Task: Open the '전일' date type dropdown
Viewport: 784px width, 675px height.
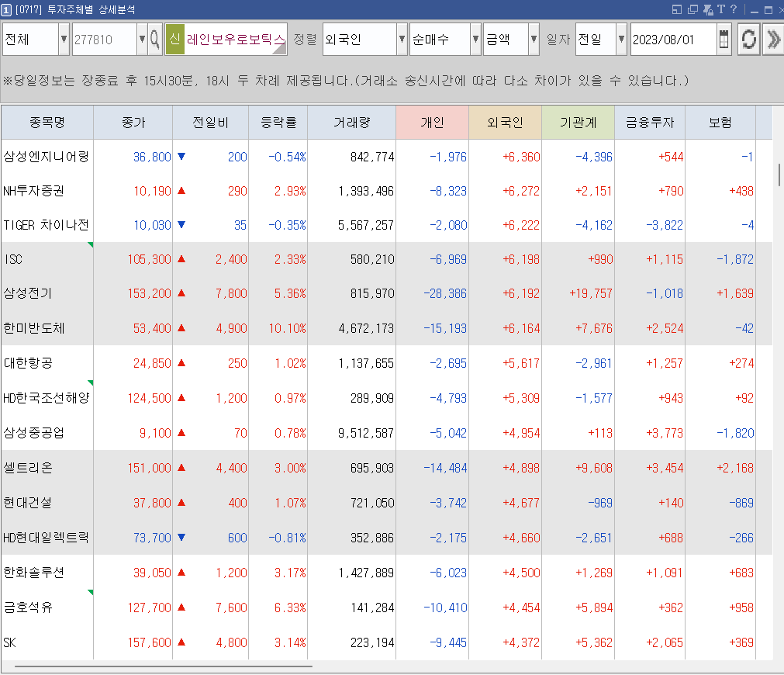Action: click(621, 39)
